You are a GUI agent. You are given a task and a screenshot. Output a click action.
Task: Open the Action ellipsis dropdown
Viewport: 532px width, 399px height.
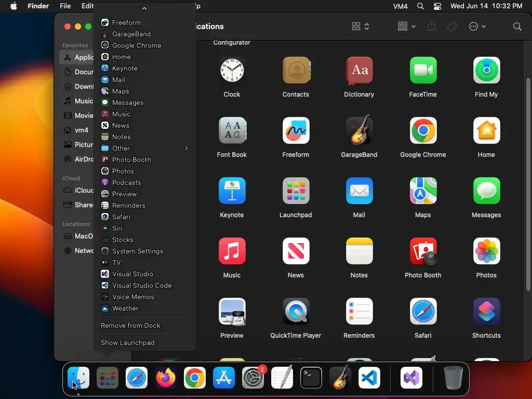pos(477,26)
